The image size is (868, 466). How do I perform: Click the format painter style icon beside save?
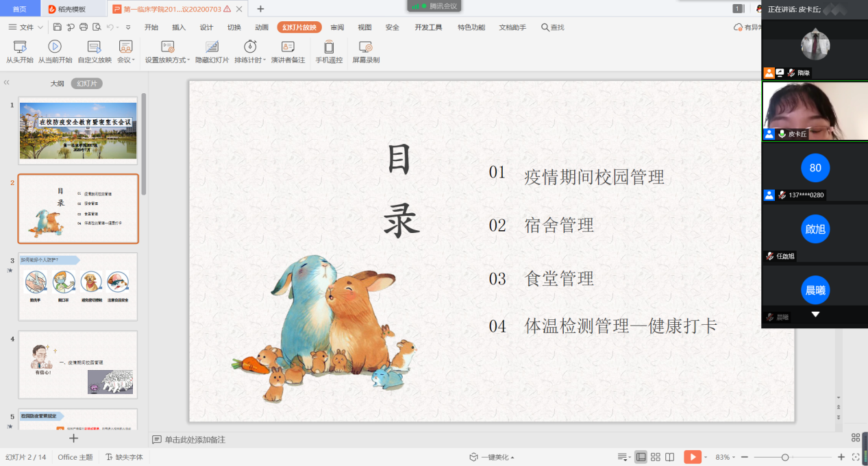tap(71, 27)
